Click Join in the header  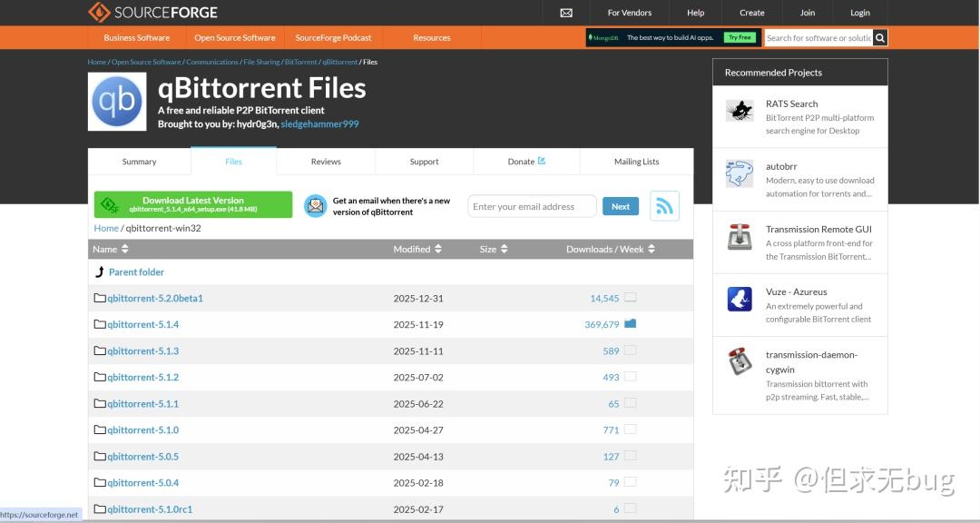coord(808,13)
